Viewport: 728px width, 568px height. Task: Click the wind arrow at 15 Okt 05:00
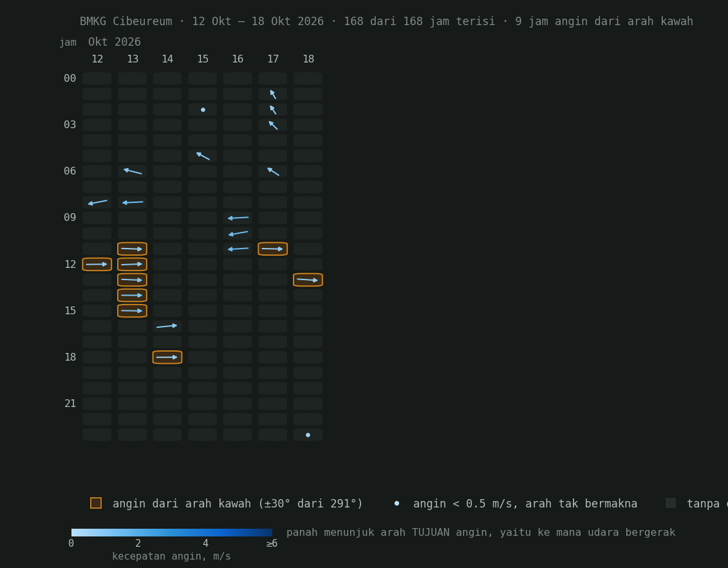pos(203,156)
